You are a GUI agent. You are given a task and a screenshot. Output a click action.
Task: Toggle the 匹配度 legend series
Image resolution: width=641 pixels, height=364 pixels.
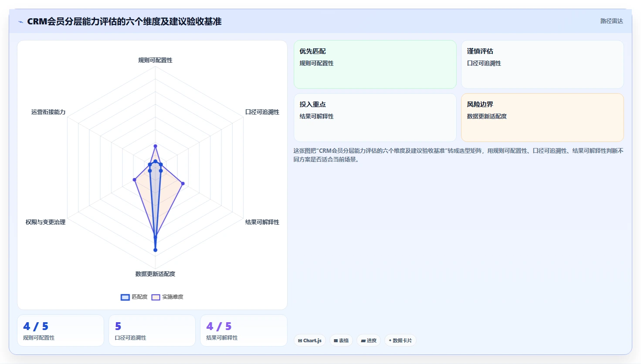tap(134, 297)
